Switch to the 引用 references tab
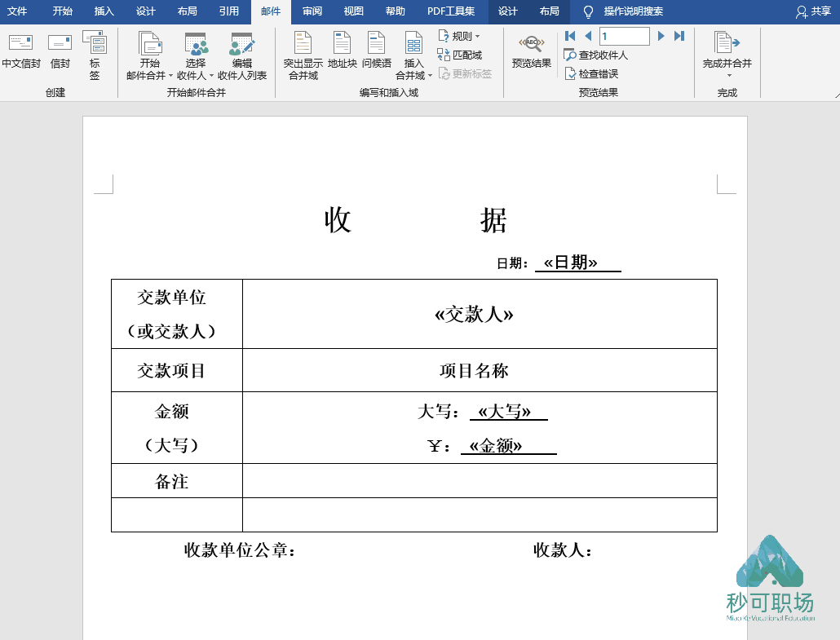The image size is (840, 640). click(228, 11)
